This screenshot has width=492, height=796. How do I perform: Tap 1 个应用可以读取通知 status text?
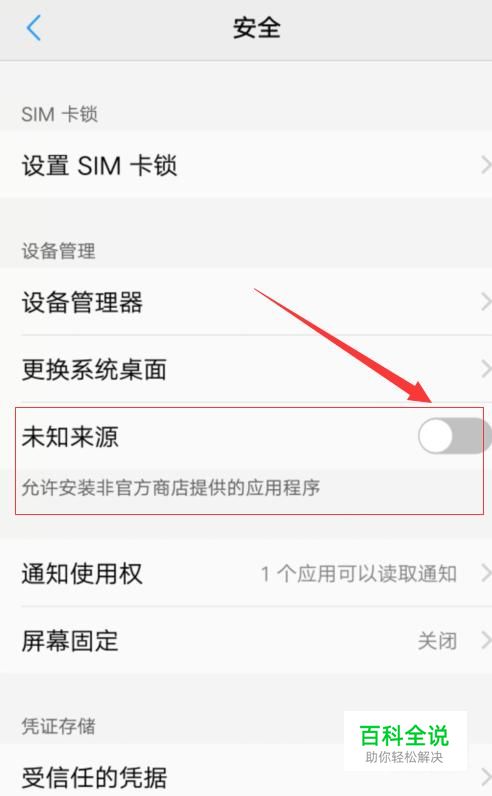(x=359, y=574)
